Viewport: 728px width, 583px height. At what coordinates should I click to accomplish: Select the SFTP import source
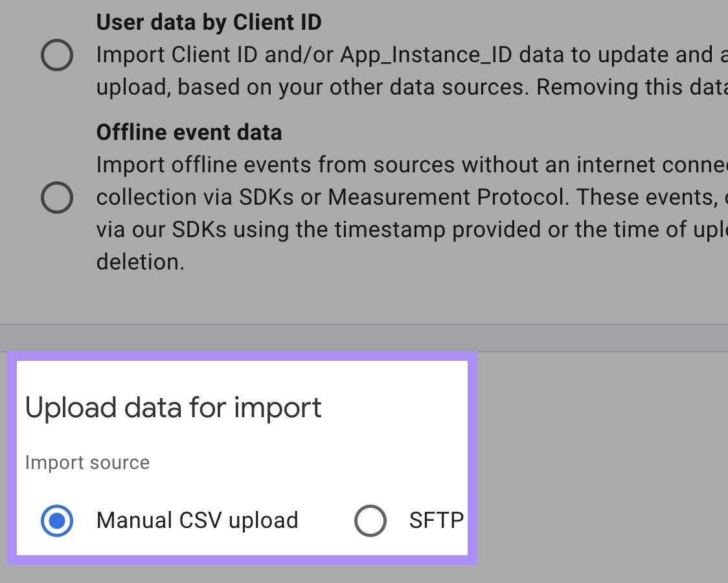[x=370, y=520]
